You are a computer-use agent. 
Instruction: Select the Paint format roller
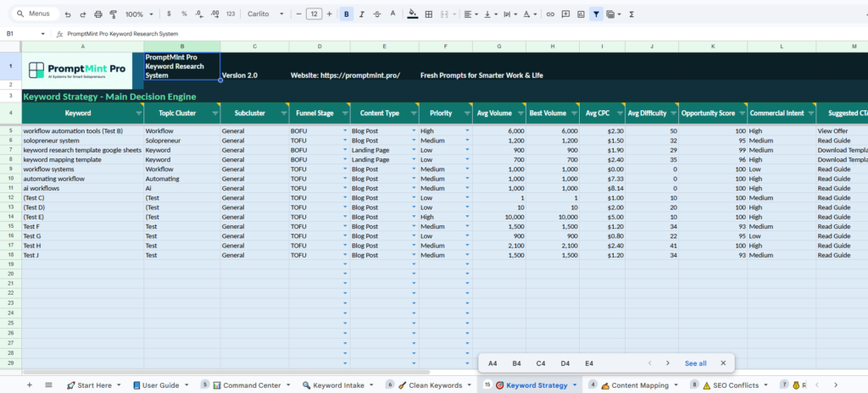114,14
